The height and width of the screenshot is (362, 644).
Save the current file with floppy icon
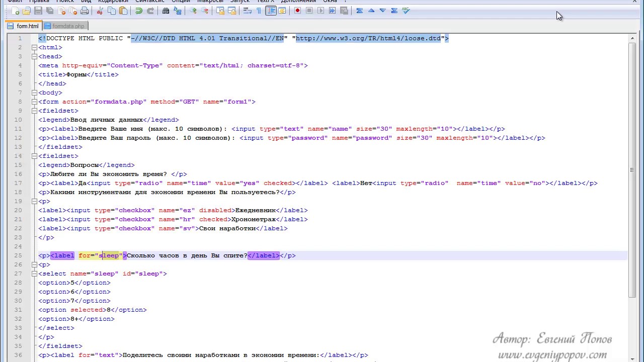pos(38,11)
